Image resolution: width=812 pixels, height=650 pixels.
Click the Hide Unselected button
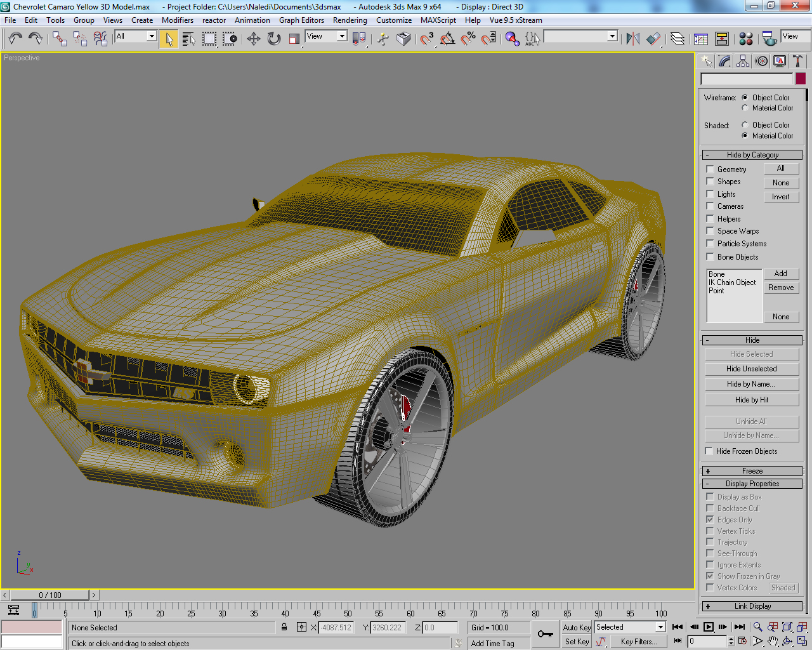point(752,369)
